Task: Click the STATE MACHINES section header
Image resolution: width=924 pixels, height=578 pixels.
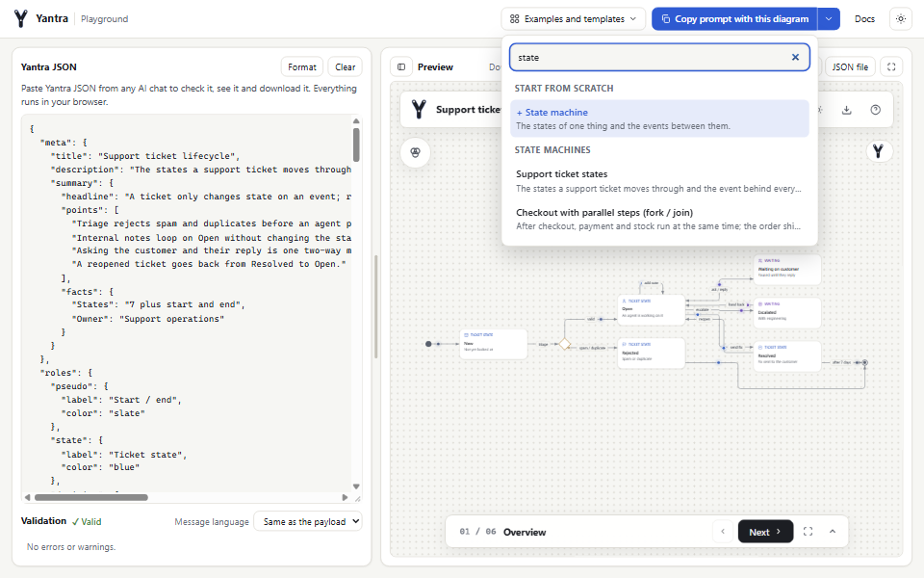Action: (552, 150)
